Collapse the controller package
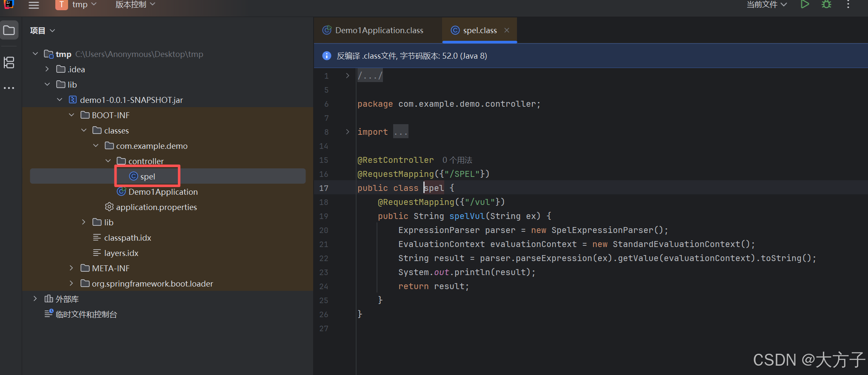The image size is (868, 375). coord(108,161)
